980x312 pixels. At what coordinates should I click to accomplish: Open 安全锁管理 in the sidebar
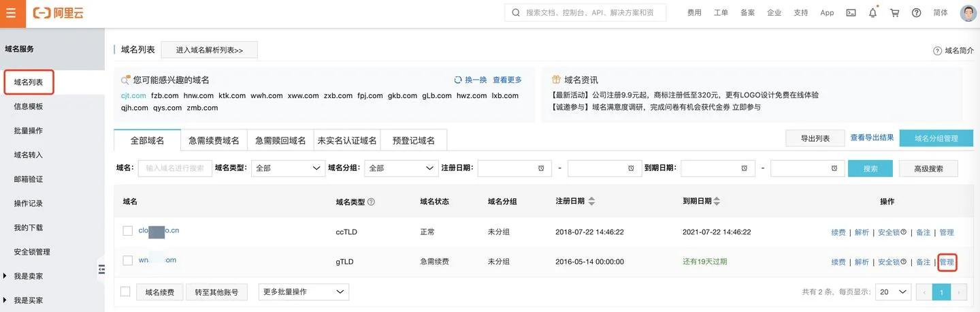click(32, 252)
